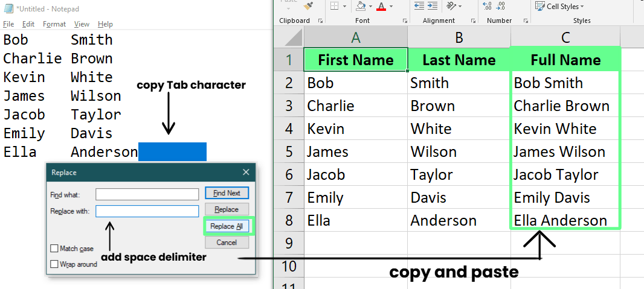The image size is (644, 289).
Task: Open the Font group dialog launcher
Action: click(405, 21)
